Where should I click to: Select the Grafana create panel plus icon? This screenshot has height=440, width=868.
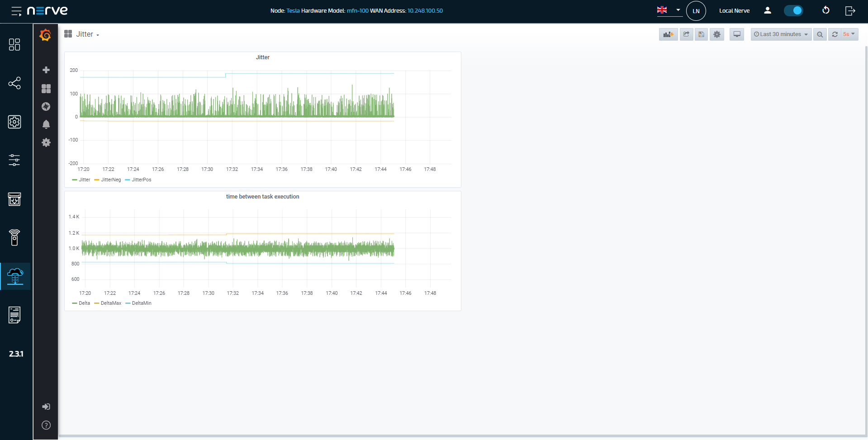coord(46,70)
